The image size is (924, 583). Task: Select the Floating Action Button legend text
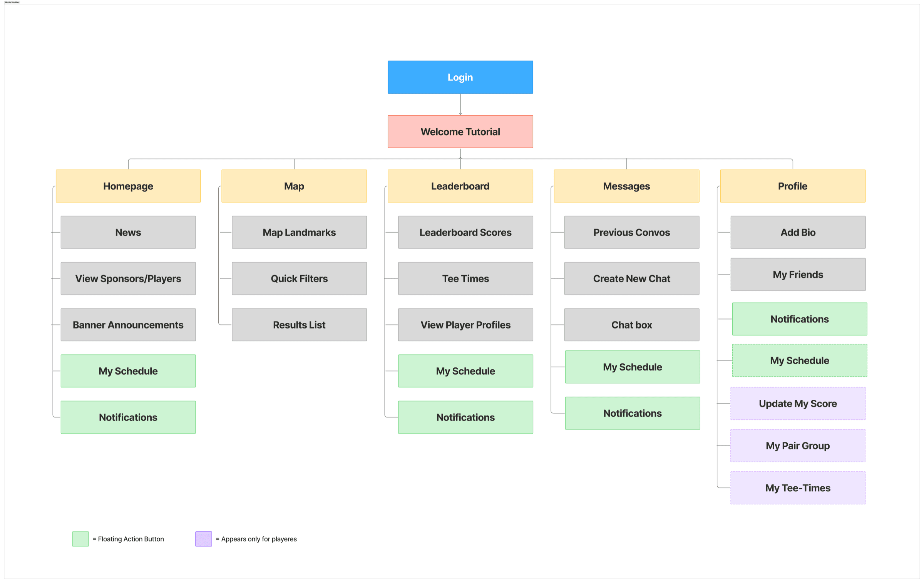[128, 539]
